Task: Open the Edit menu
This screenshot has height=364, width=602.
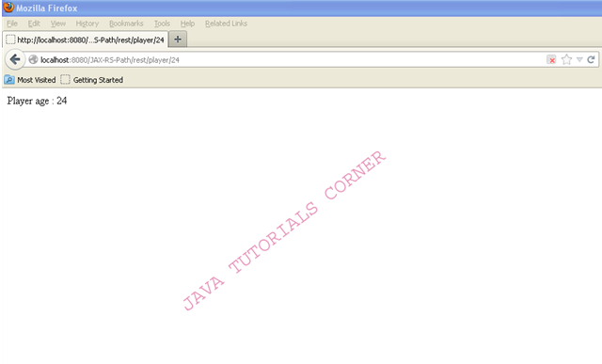Action: point(34,24)
